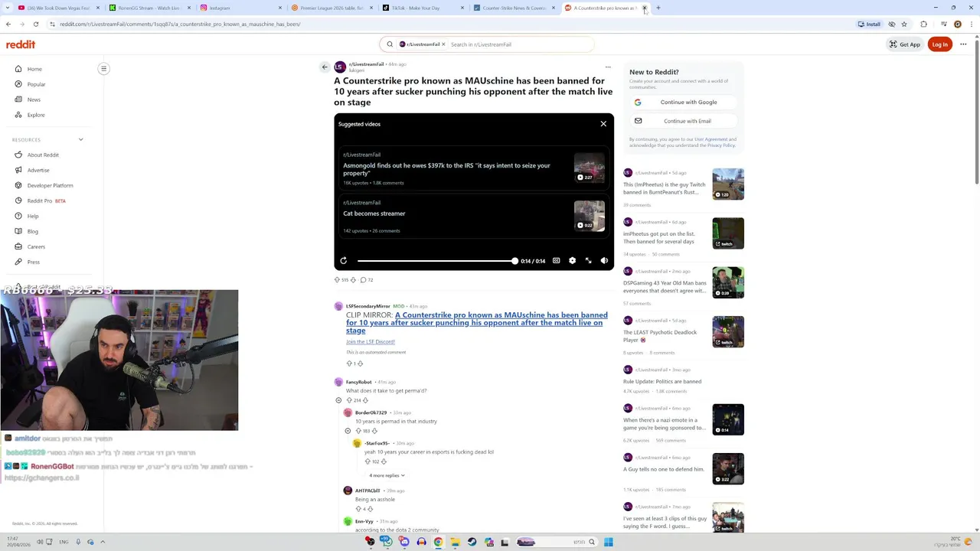
Task: Click the Log In button
Action: (x=939, y=44)
